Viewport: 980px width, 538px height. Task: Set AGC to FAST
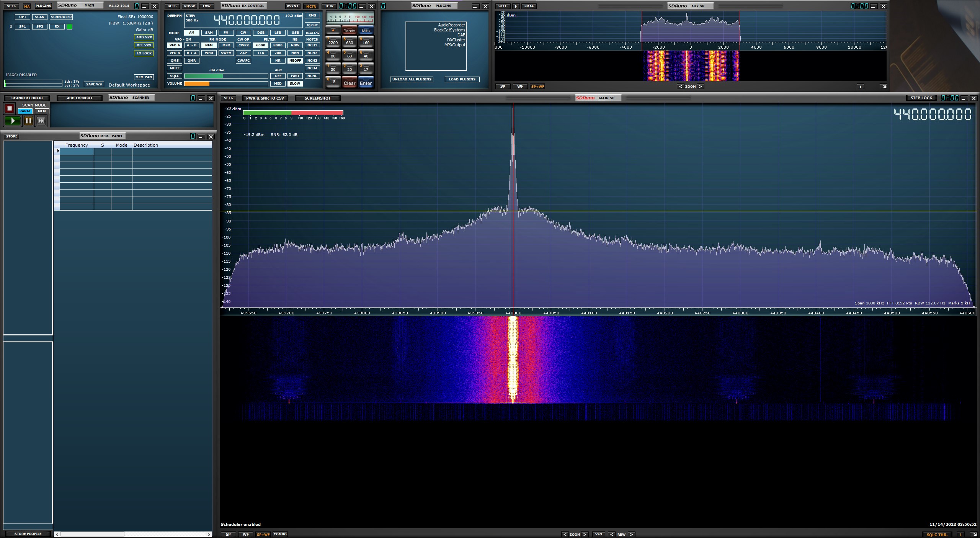tap(295, 76)
